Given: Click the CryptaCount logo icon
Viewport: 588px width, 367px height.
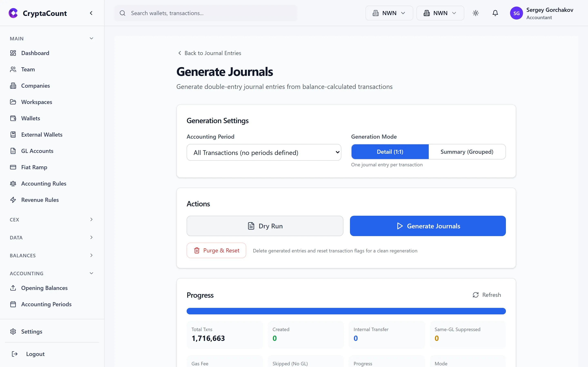Looking at the screenshot, I should (13, 13).
